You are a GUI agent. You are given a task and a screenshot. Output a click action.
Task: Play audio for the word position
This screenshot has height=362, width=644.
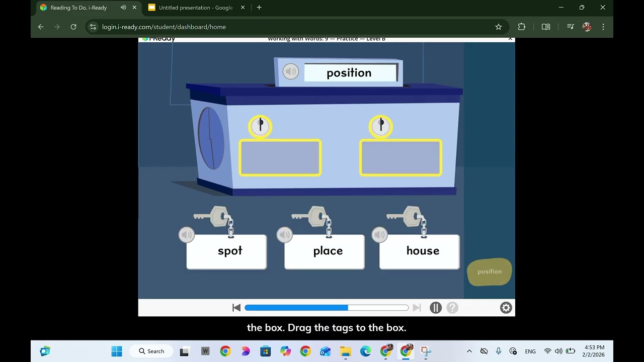point(290,72)
